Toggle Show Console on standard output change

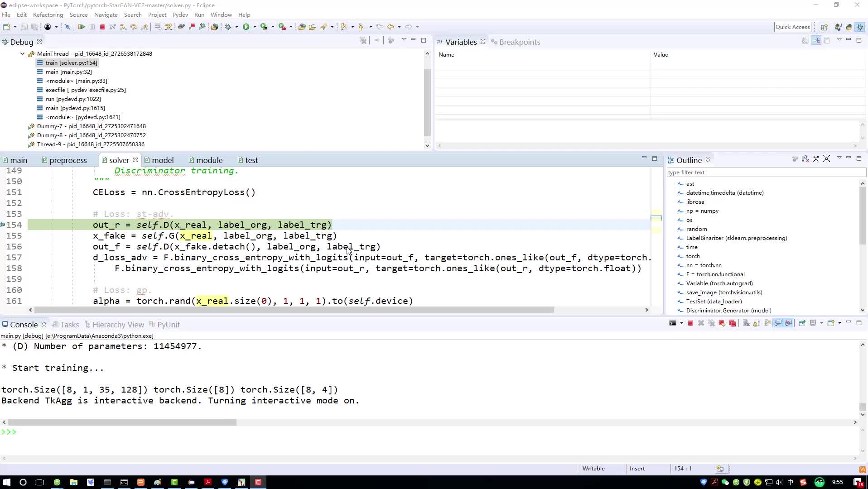click(x=778, y=323)
